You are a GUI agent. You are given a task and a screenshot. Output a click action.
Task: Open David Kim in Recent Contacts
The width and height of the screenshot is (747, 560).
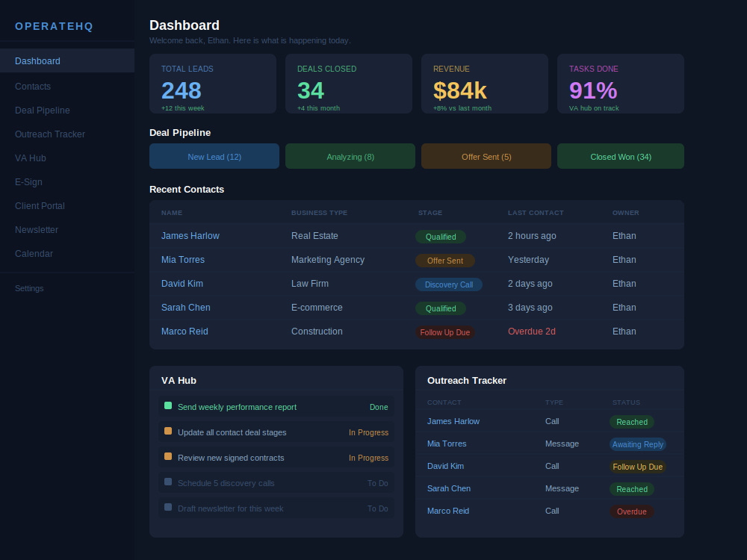click(182, 283)
